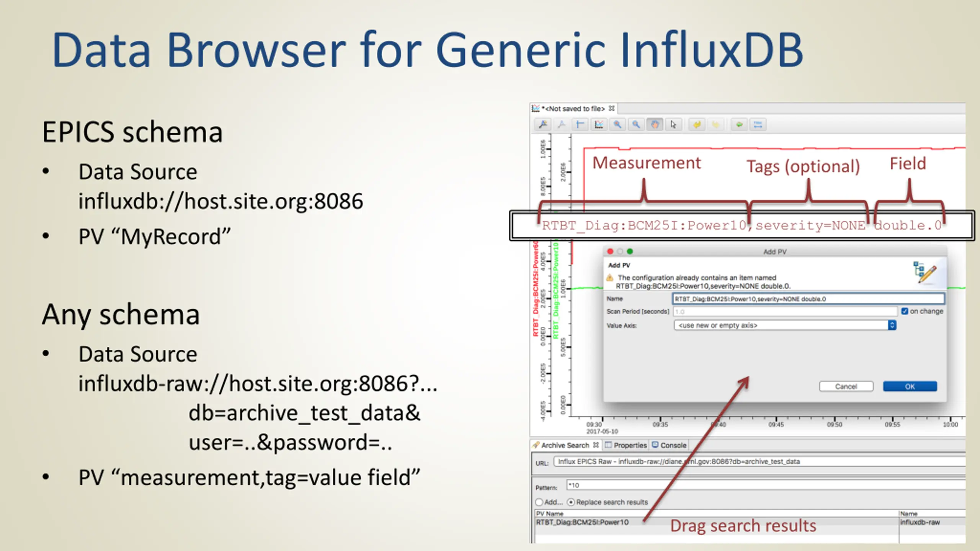The width and height of the screenshot is (980, 551).
Task: Select 'Replace search results' radio button
Action: pyautogui.click(x=571, y=502)
